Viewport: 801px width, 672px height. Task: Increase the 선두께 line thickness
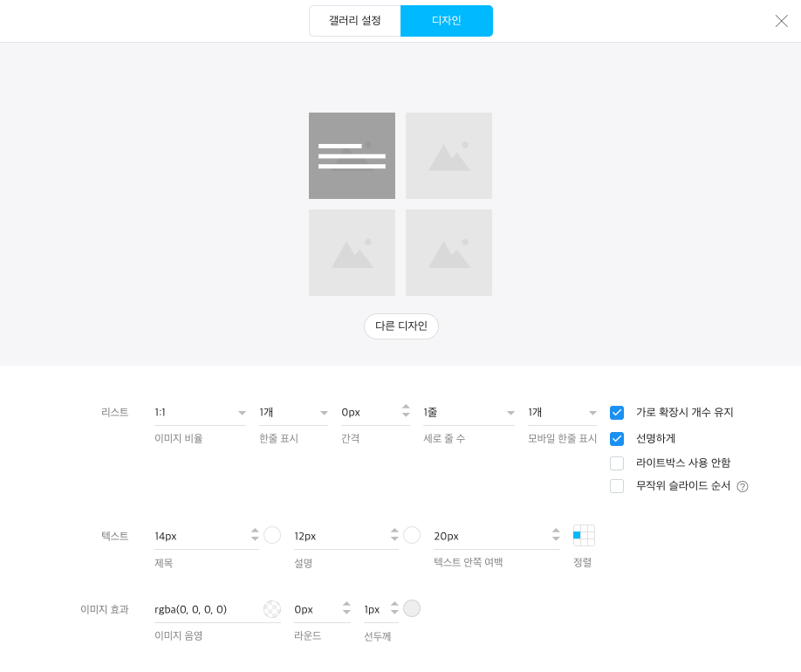(394, 605)
